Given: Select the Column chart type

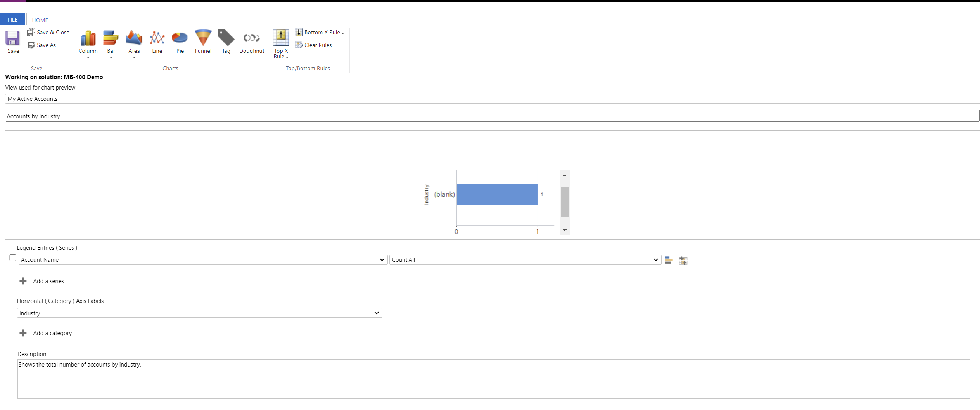Looking at the screenshot, I should (88, 42).
